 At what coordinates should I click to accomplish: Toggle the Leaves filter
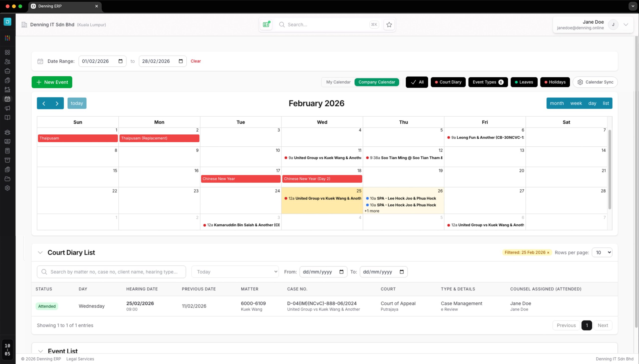coord(524,82)
